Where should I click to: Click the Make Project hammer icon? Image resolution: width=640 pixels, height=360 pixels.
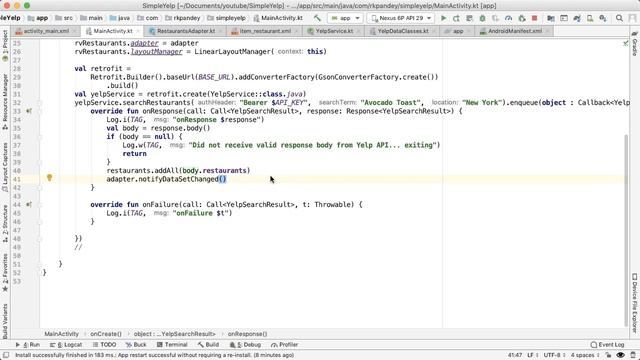pyautogui.click(x=317, y=18)
